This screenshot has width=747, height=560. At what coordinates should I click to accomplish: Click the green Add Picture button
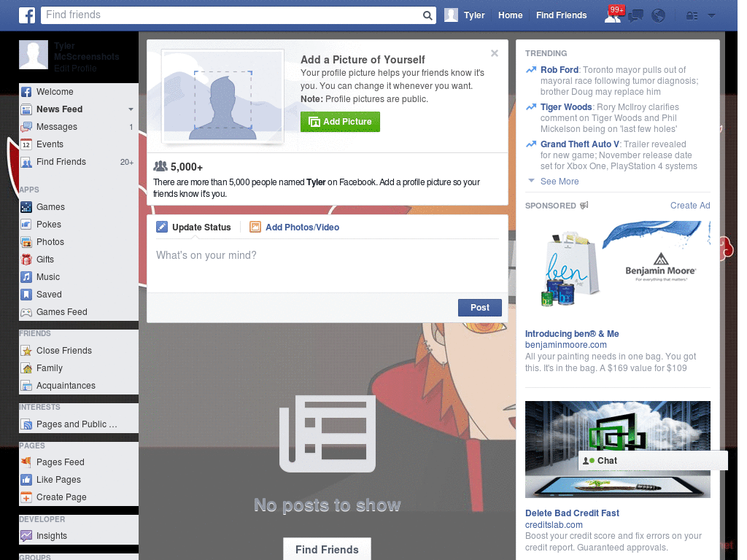coord(340,122)
